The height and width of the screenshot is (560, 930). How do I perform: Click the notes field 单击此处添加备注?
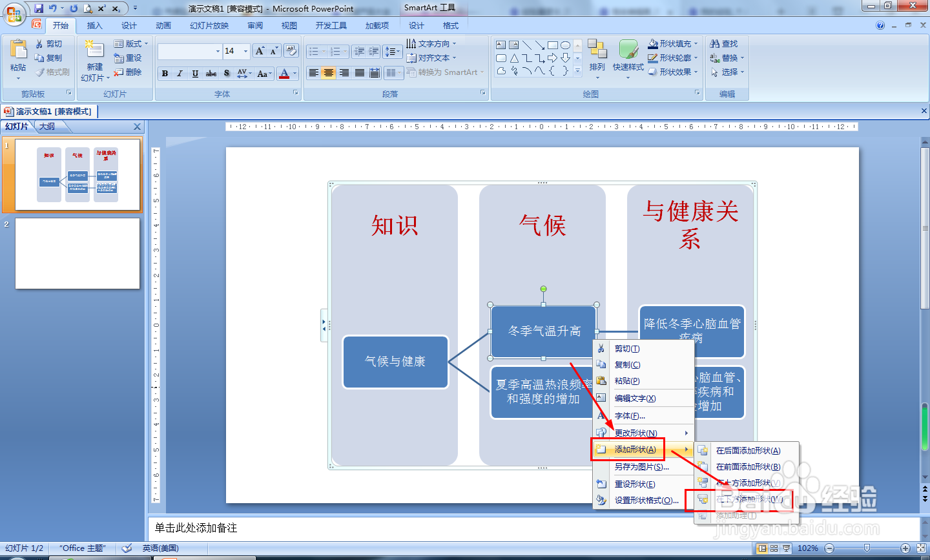[x=533, y=528]
